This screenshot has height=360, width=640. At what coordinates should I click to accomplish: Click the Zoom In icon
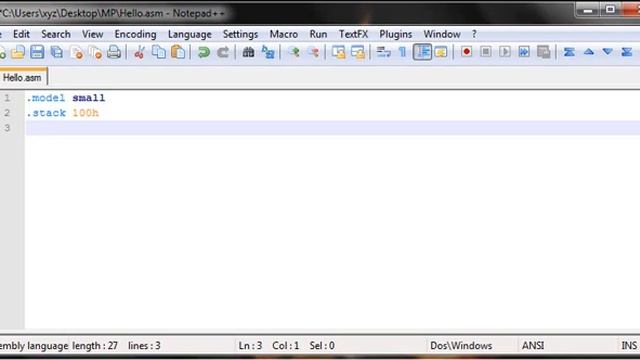293,52
